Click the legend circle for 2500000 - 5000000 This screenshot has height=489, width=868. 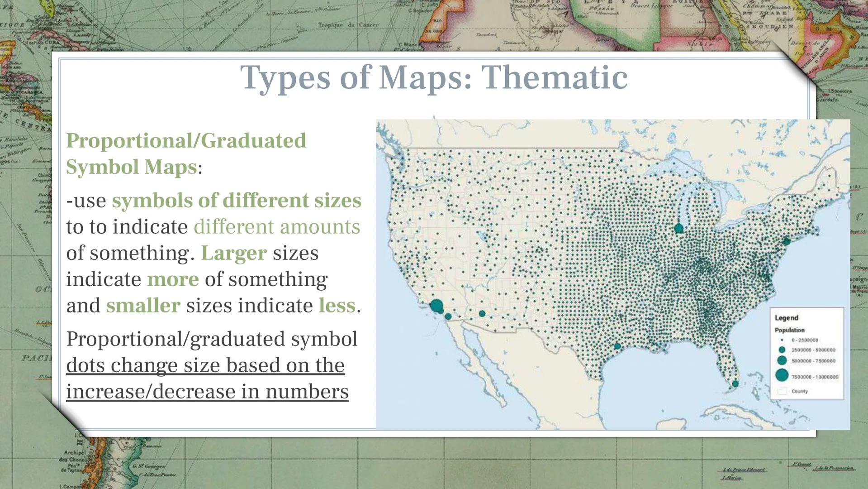click(782, 350)
